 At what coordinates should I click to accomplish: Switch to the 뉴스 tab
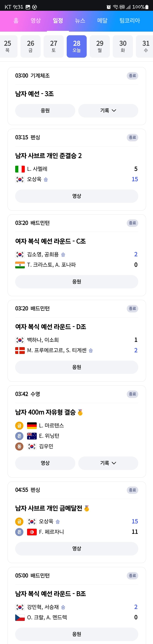(80, 21)
